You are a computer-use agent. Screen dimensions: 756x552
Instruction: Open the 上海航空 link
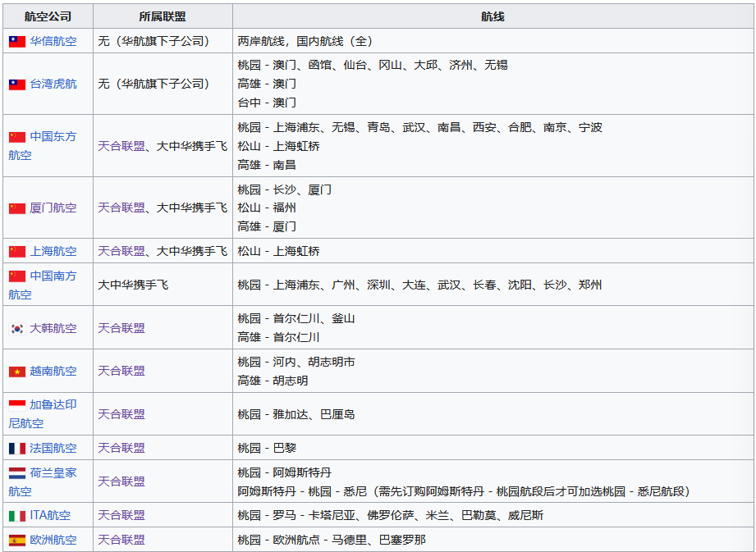pyautogui.click(x=53, y=251)
